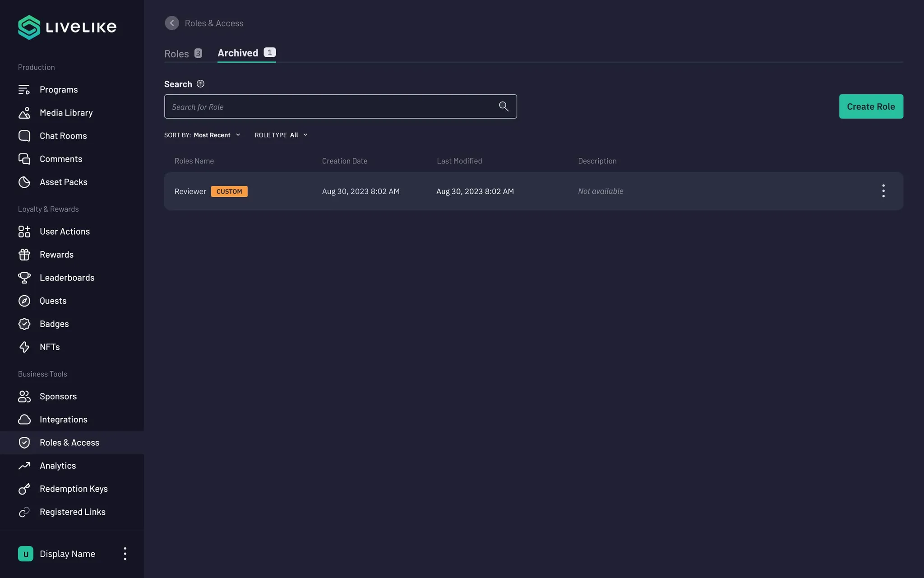Click the User Actions grid icon
Viewport: 924px width, 578px height.
pyautogui.click(x=24, y=231)
